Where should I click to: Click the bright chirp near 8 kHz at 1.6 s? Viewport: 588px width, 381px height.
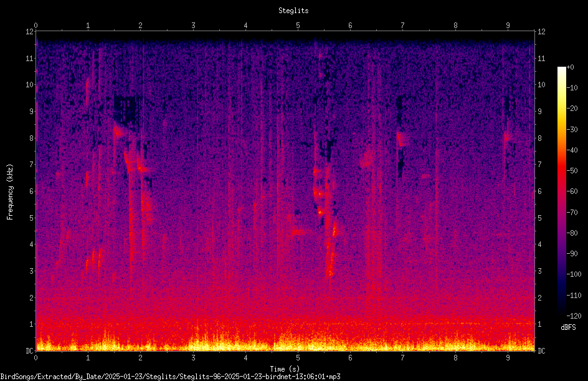click(119, 132)
